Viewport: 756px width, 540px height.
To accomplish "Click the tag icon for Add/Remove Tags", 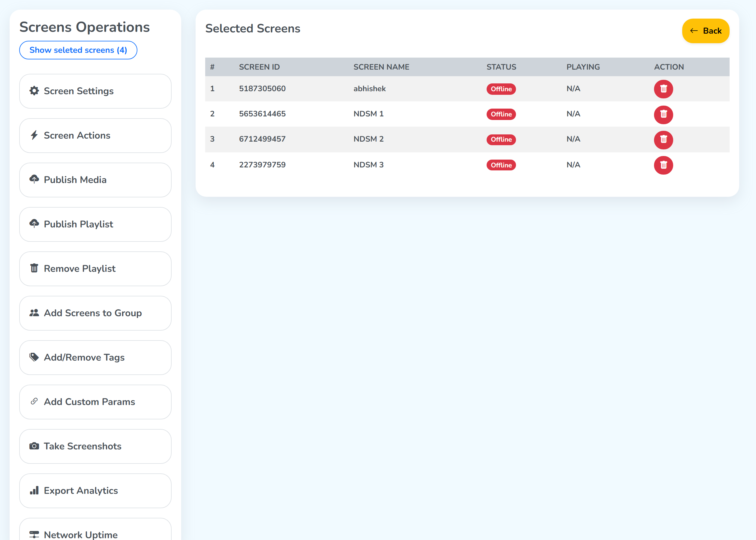I will (34, 357).
